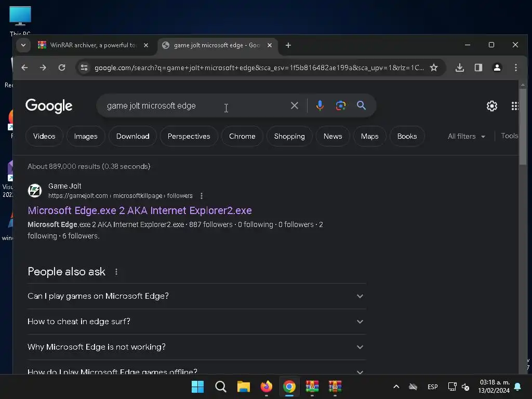The image size is (532, 399).
Task: Close the game jolt microsoft edge tab
Action: coord(270,45)
